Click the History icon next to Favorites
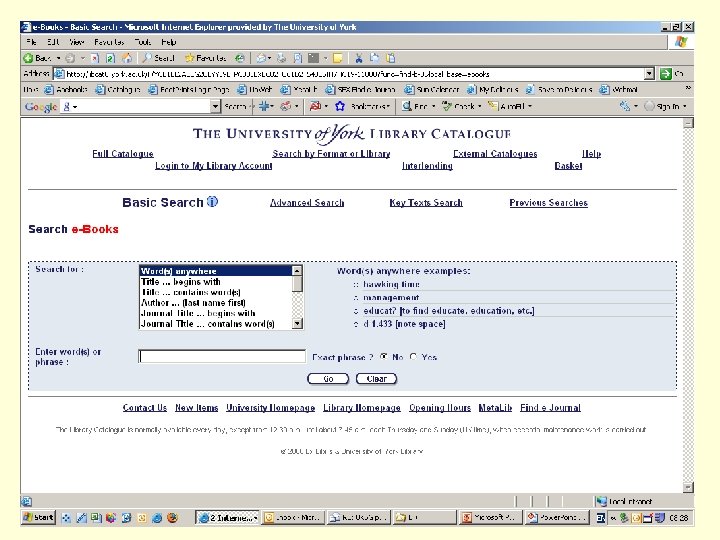 coord(239,58)
